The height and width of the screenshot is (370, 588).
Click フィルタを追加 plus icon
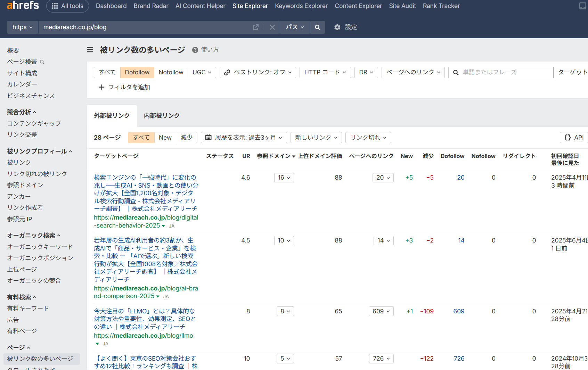click(102, 87)
